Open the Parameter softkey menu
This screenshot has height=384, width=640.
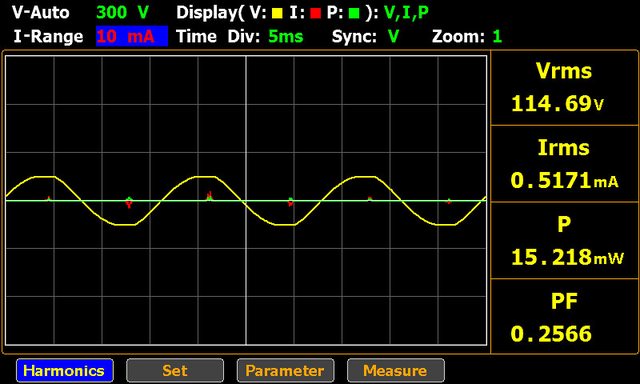[285, 370]
